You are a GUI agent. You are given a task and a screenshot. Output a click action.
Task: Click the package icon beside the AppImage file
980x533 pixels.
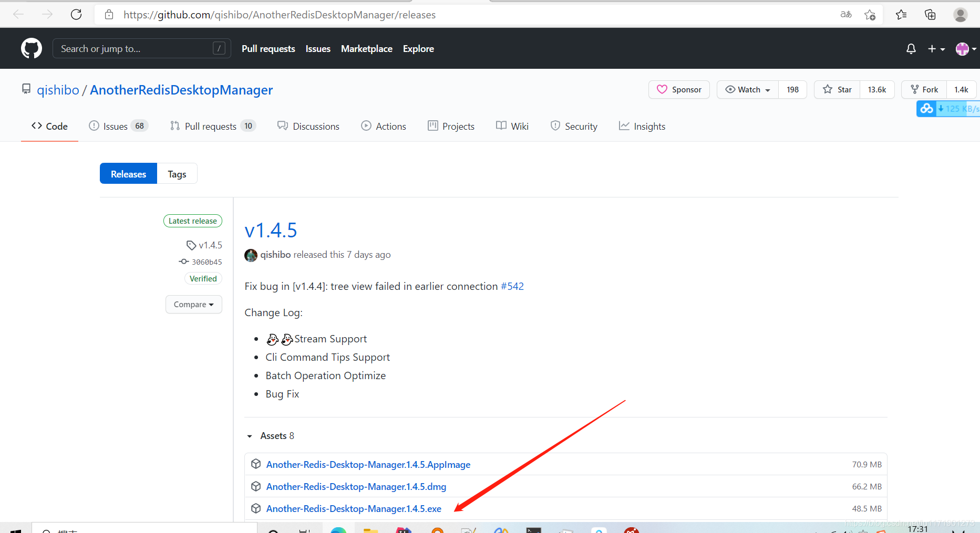click(x=256, y=464)
